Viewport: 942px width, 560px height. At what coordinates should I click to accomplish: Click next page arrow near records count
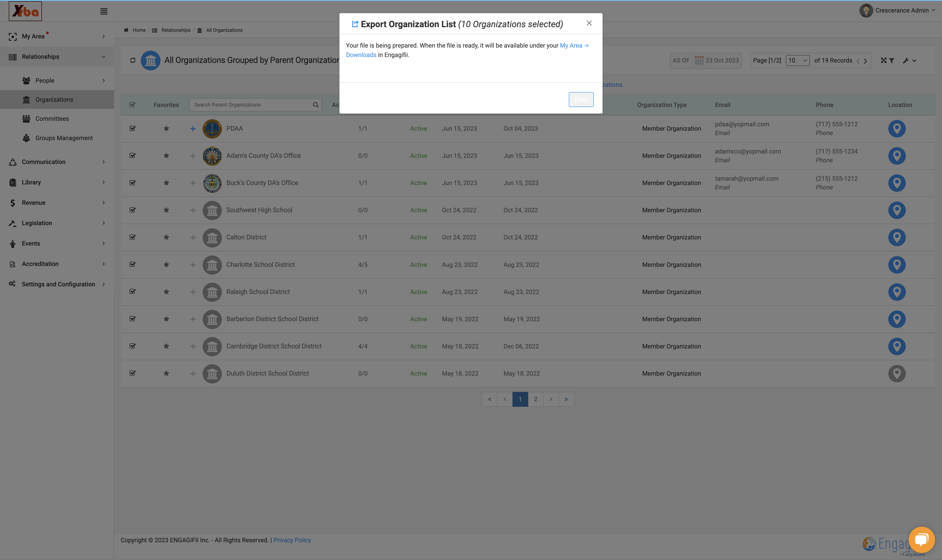pyautogui.click(x=865, y=61)
